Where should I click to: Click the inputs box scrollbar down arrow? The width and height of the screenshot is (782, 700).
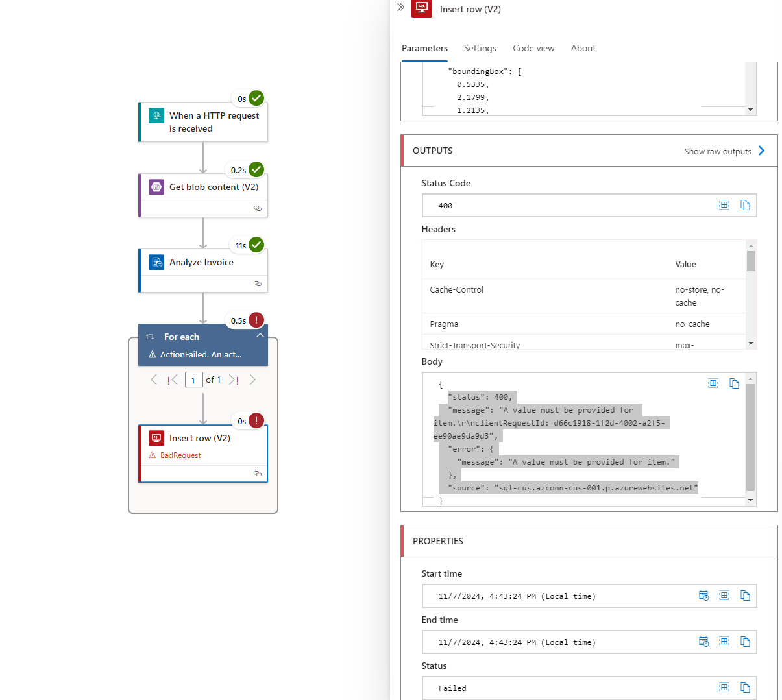click(x=750, y=110)
